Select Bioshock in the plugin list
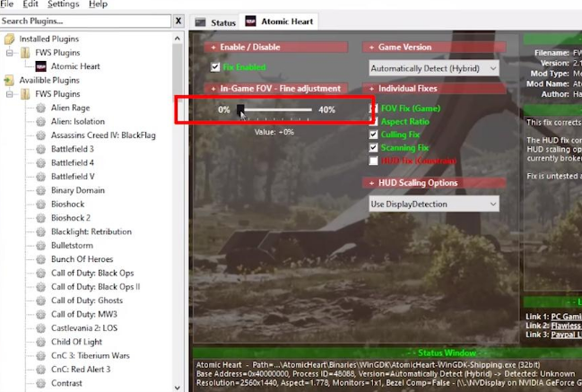The width and height of the screenshot is (582, 392). 68,205
